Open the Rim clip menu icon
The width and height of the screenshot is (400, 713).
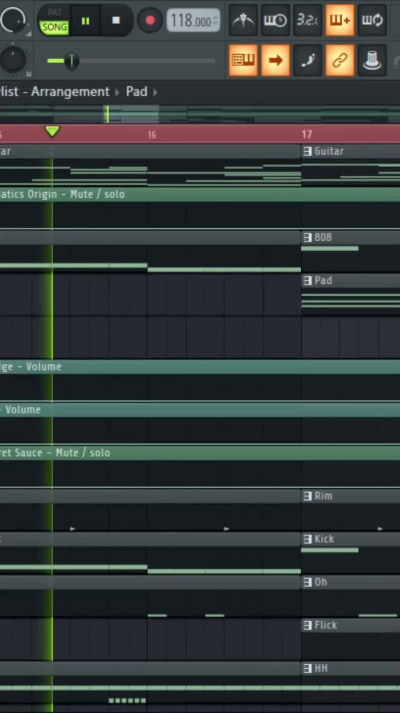(308, 496)
